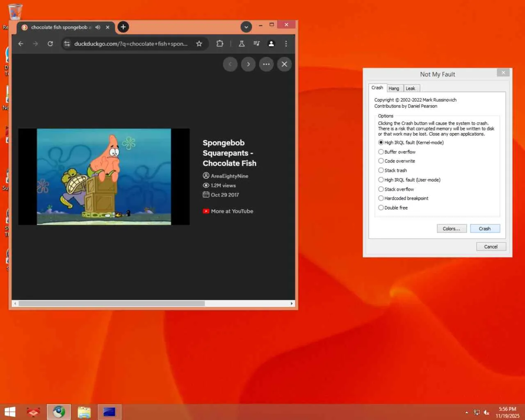This screenshot has width=525, height=420.
Task: Go to the previous video result
Action: (x=230, y=64)
